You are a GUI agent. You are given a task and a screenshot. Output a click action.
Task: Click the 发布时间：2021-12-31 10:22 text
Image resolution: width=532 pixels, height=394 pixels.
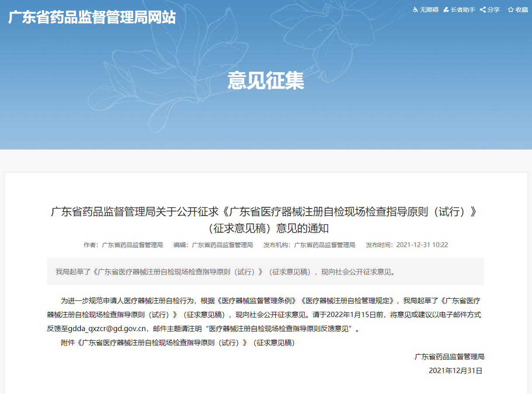click(x=407, y=245)
